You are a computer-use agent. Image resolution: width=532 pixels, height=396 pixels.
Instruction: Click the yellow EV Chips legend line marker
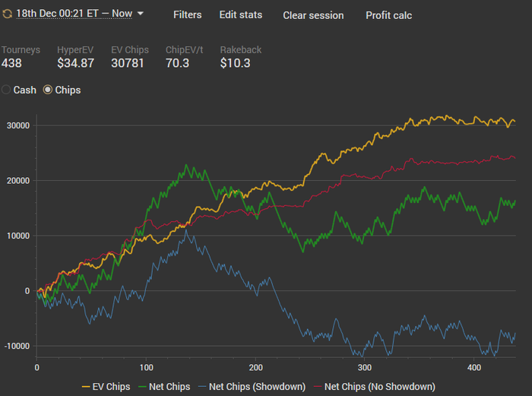coord(88,387)
